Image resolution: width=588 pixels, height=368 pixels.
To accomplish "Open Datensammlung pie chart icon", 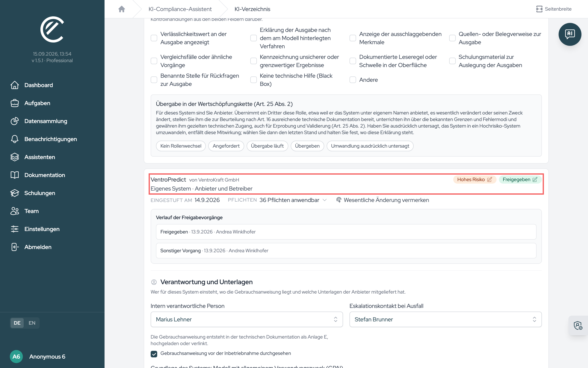I will point(14,121).
